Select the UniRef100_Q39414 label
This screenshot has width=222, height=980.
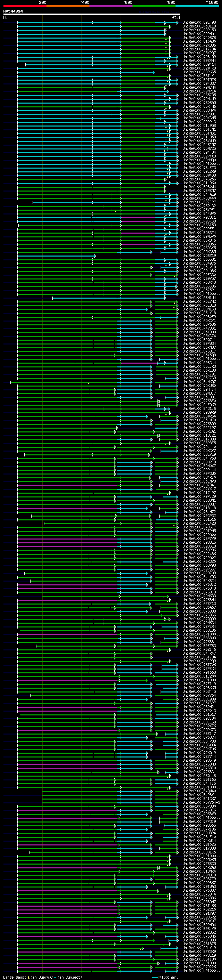(x=199, y=65)
